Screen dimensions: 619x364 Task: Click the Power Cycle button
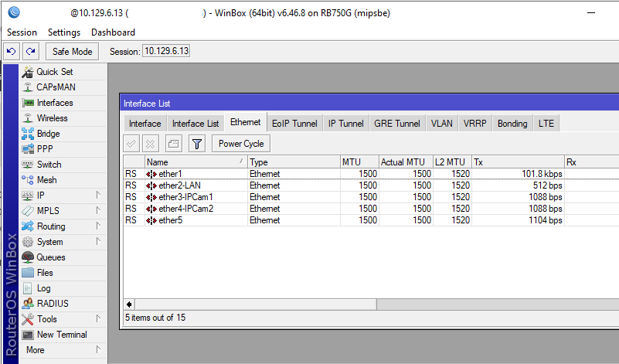[241, 144]
